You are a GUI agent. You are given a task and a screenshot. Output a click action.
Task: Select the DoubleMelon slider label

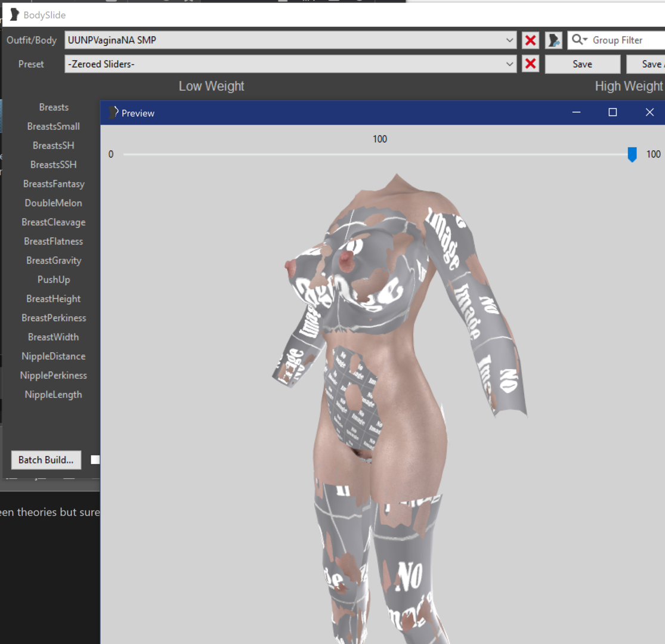pos(54,203)
